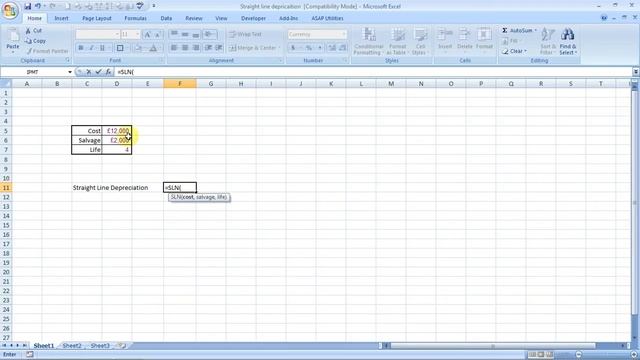Image resolution: width=640 pixels, height=360 pixels.
Task: Click column F header
Action: pyautogui.click(x=180, y=84)
